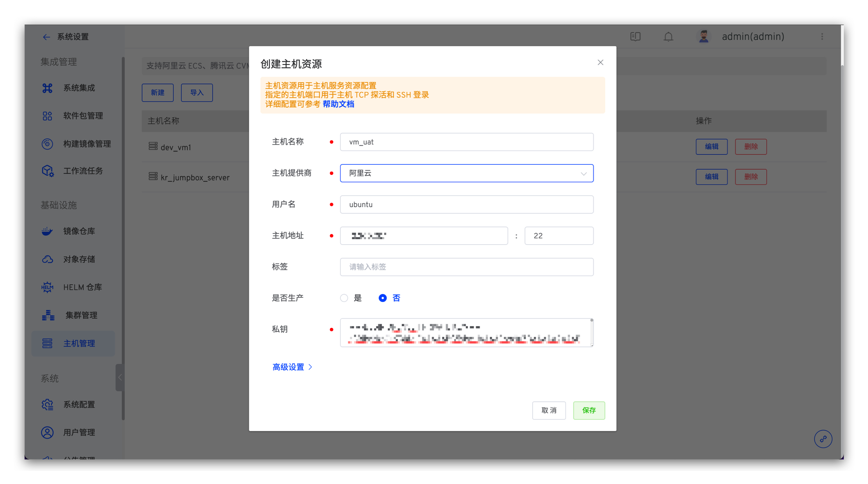Open the documentation book icon
Image resolution: width=868 pixels, height=484 pixels.
point(635,36)
